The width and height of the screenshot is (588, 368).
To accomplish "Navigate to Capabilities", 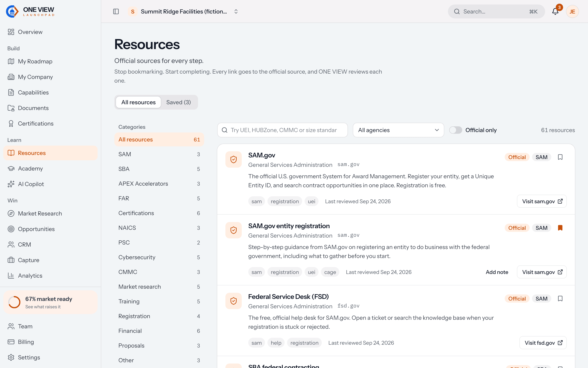I will coord(50,92).
